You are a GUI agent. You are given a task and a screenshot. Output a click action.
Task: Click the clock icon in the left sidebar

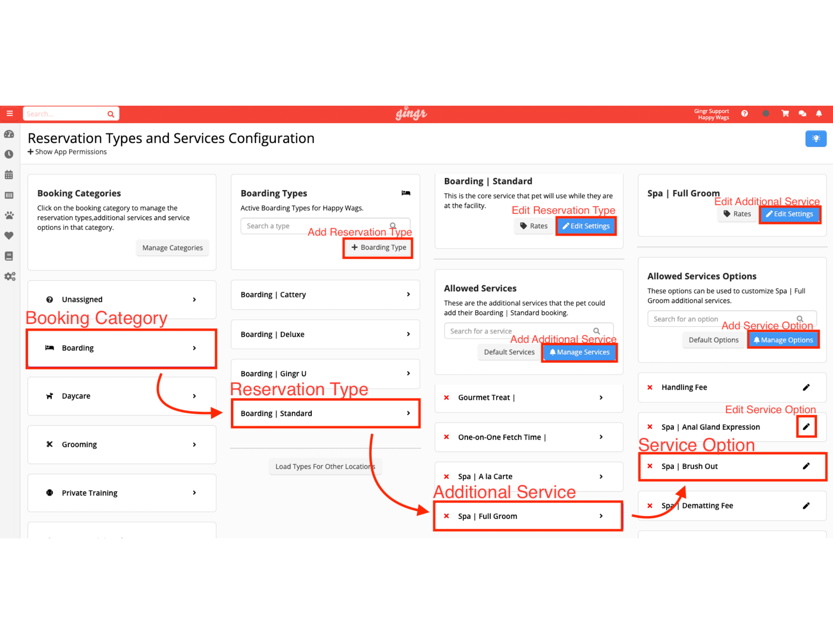tap(9, 154)
